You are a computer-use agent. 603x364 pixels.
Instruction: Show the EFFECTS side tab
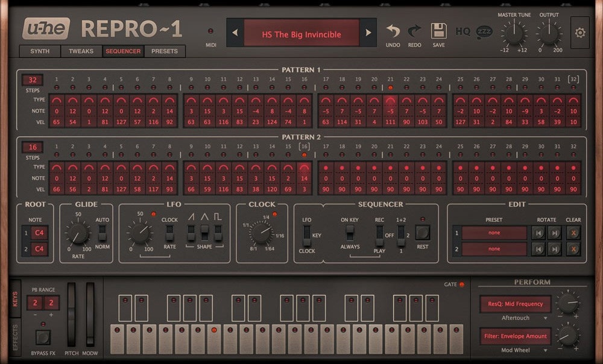[15, 337]
